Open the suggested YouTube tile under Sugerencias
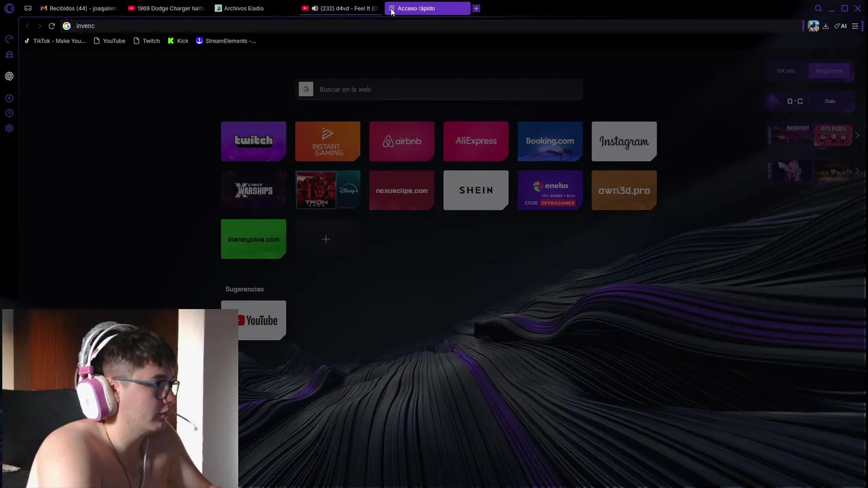Screen dimensions: 868x488 [254, 321]
